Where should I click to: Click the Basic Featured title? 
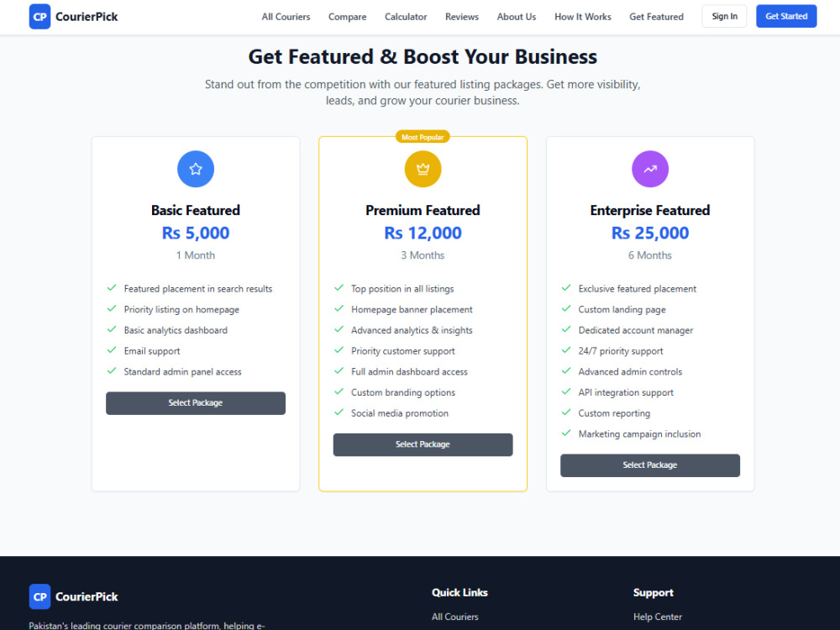pos(196,210)
